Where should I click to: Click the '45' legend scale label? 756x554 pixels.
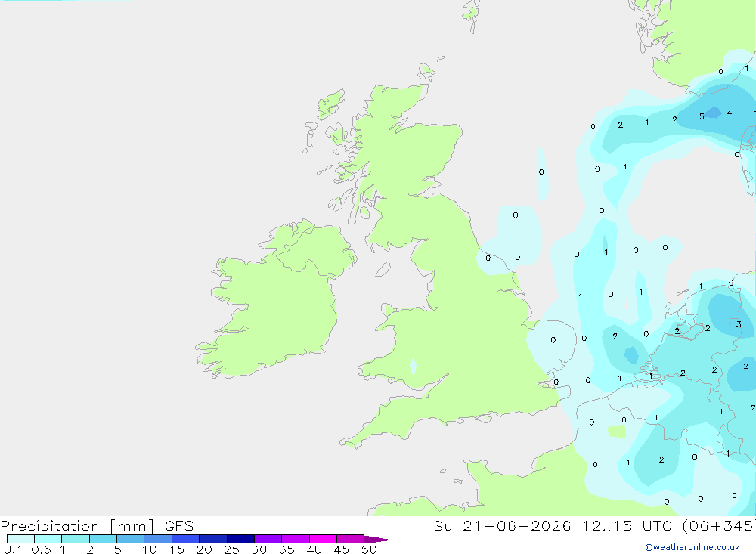point(342,549)
